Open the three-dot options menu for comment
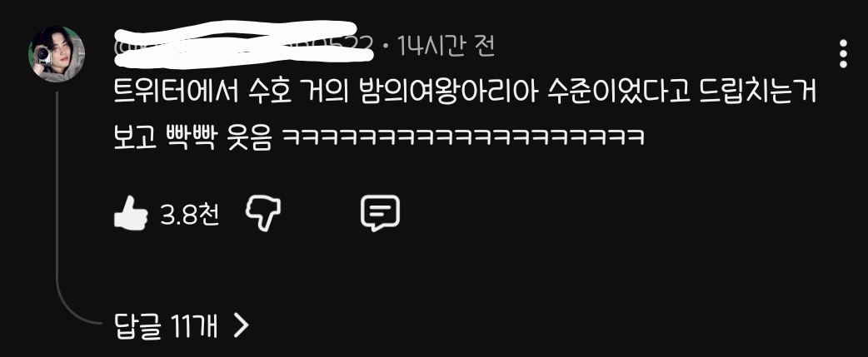This screenshot has width=868, height=357. (843, 53)
